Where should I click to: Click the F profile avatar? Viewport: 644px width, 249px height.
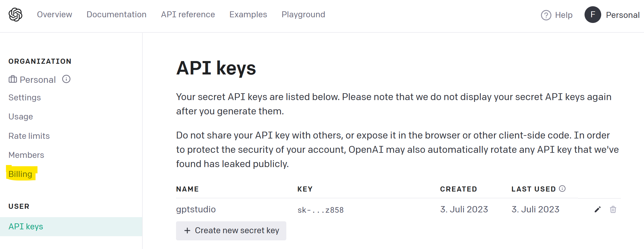point(593,15)
